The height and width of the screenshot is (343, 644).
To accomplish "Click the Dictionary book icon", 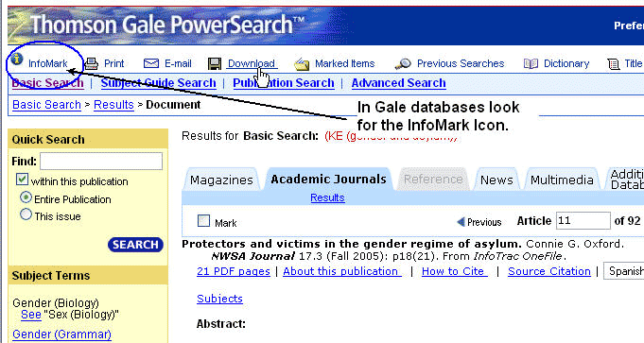I will coord(531,63).
